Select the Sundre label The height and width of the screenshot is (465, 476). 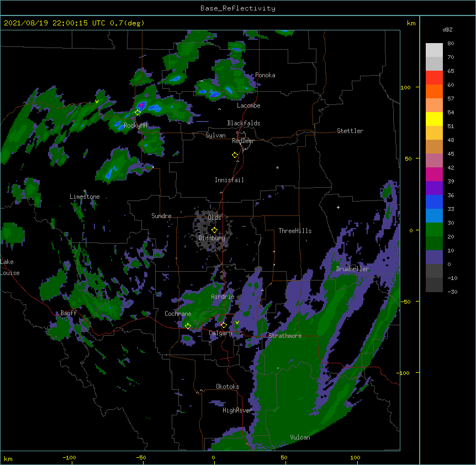click(161, 216)
